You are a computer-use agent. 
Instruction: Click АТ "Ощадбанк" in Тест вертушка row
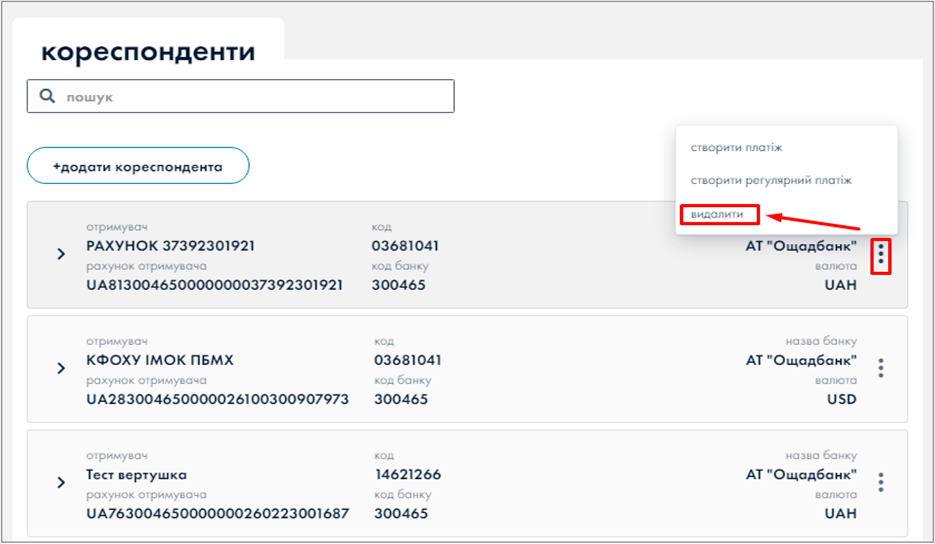(x=801, y=474)
